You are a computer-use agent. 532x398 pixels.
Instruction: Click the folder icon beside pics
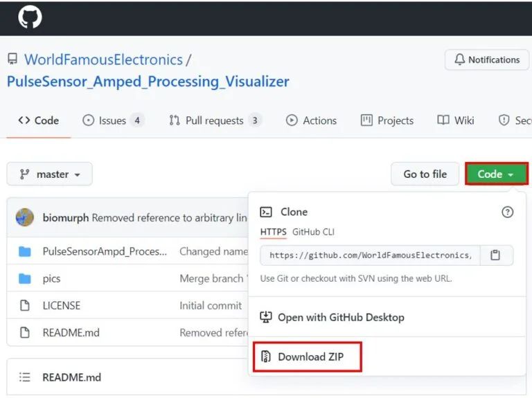[24, 279]
